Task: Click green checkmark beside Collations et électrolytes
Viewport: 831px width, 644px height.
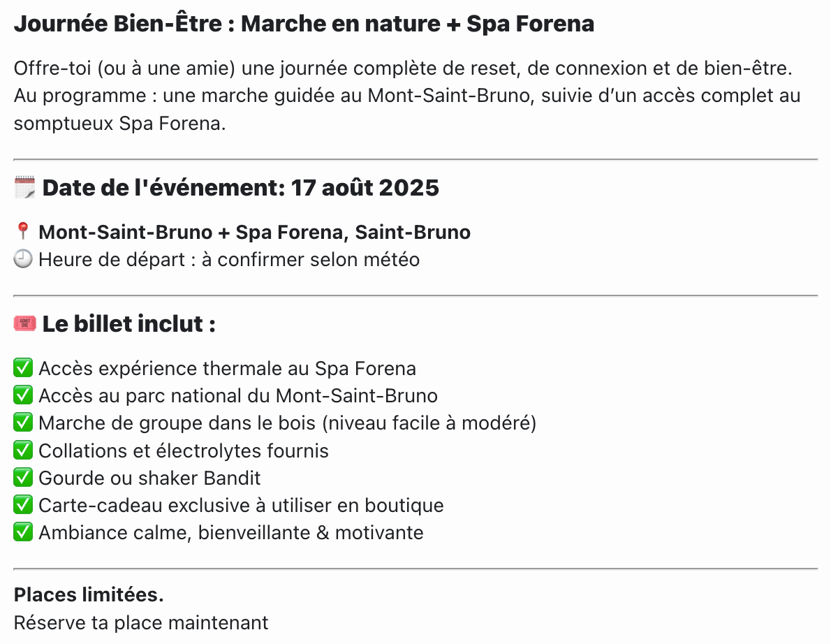Action: point(23,450)
